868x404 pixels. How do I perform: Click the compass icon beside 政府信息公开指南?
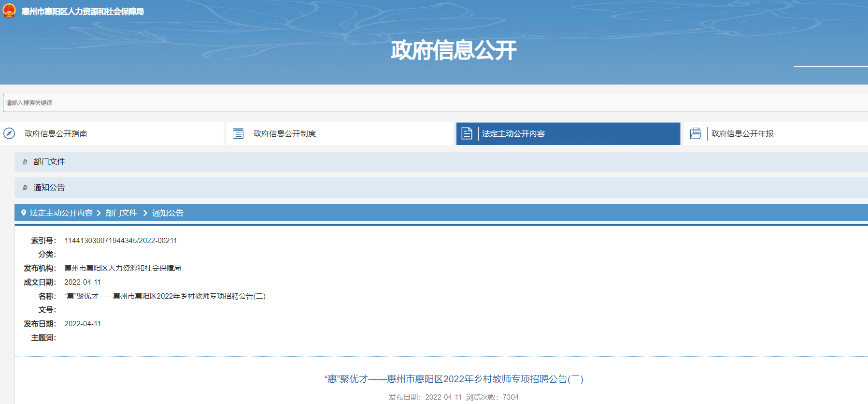[9, 133]
